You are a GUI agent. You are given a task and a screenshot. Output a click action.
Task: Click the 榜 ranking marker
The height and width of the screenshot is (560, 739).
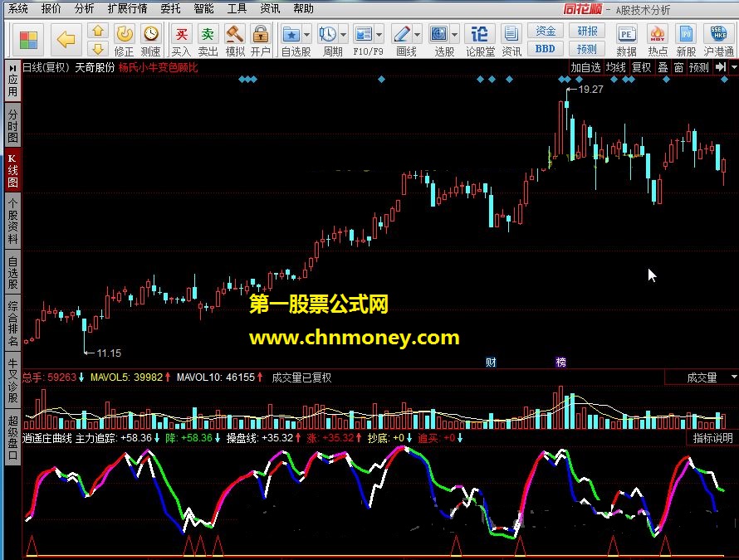(x=560, y=362)
